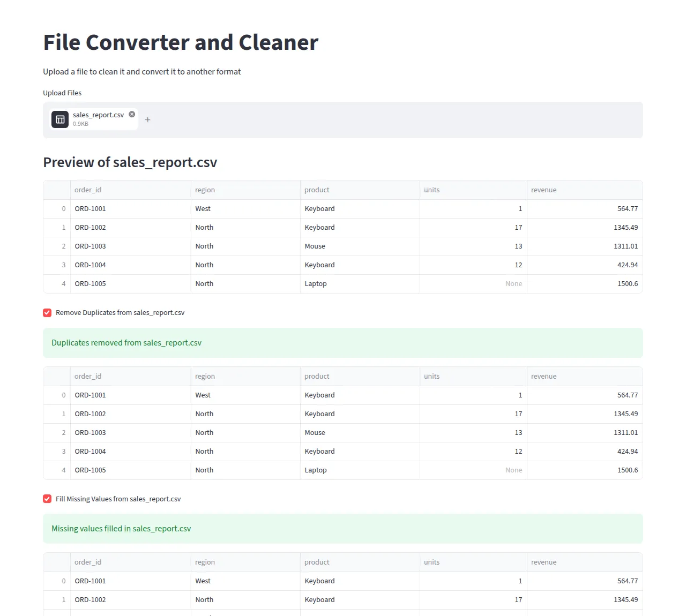The image size is (686, 616).
Task: Sort duplicates-removed table by product header
Action: tap(360, 377)
